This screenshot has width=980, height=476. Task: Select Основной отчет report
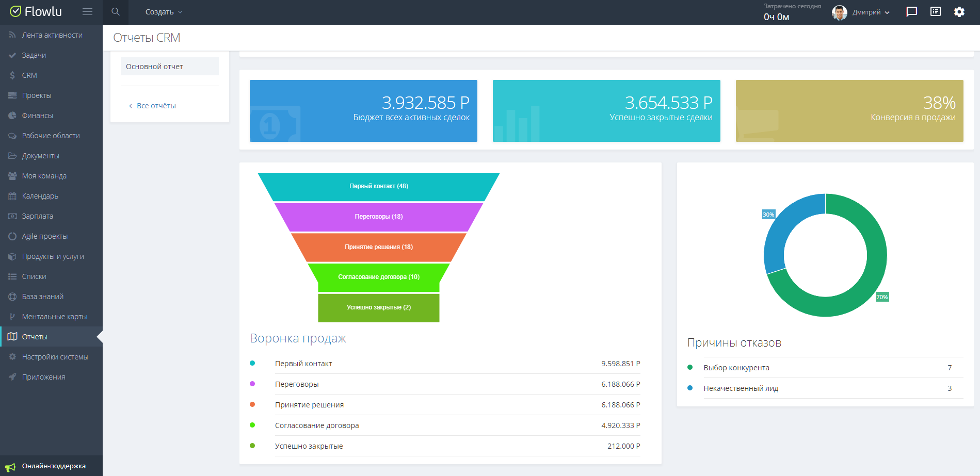pyautogui.click(x=170, y=67)
